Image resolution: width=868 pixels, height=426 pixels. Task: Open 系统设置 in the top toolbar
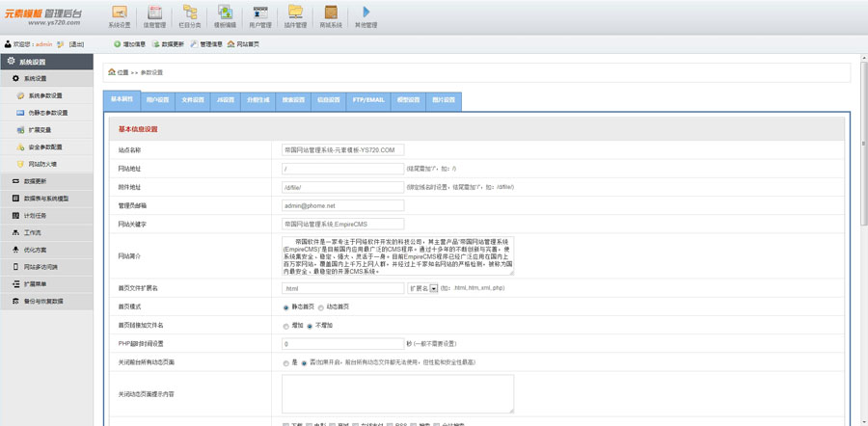click(120, 16)
